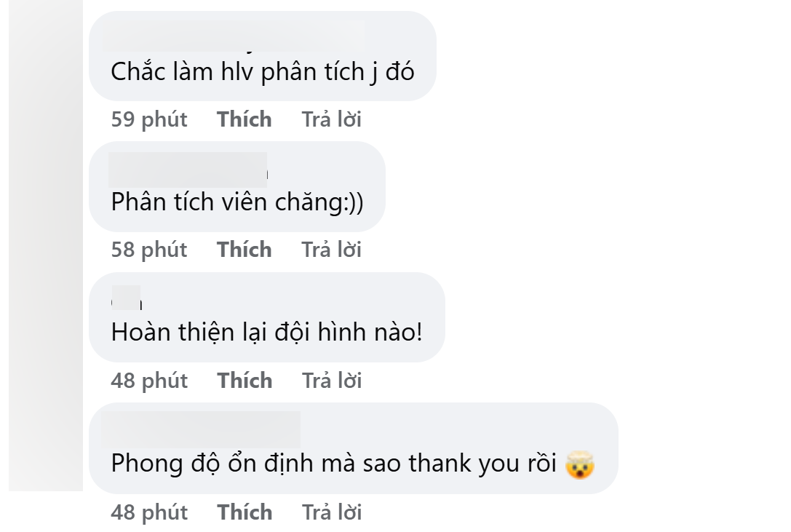Click 'Thích' under the 'Phân tích viên chăng:))' comment
The height and width of the screenshot is (532, 791).
pyautogui.click(x=245, y=250)
